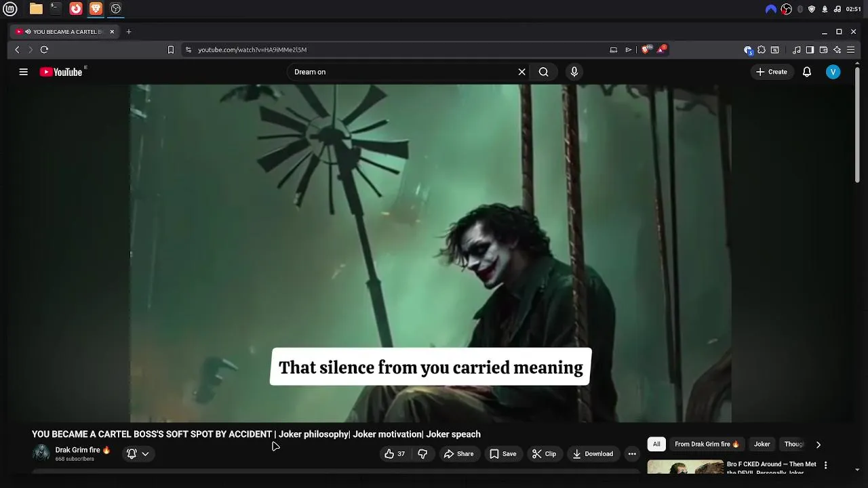The height and width of the screenshot is (488, 868).
Task: Open the tab search icon in toolbar
Action: point(775,49)
